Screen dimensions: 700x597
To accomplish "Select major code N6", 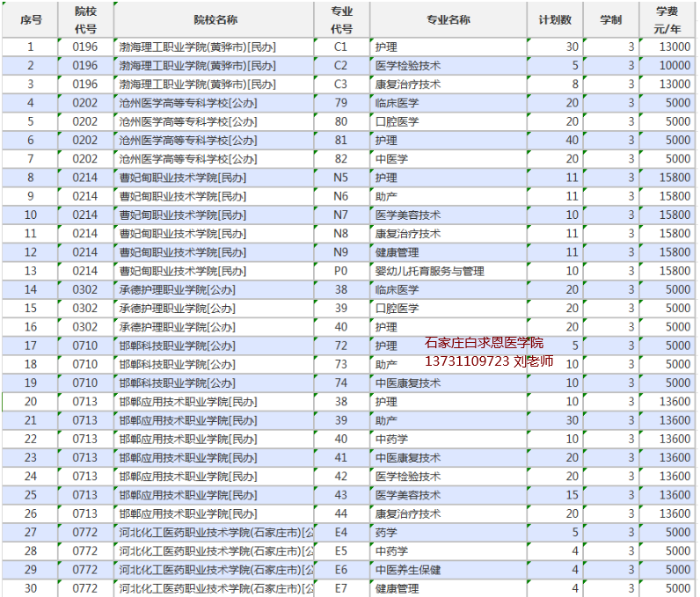I will 342,196.
